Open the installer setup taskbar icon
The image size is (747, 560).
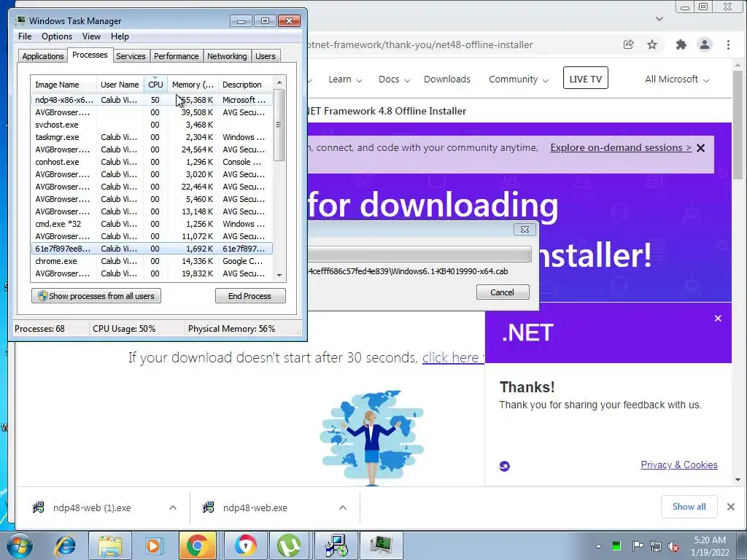(x=336, y=545)
